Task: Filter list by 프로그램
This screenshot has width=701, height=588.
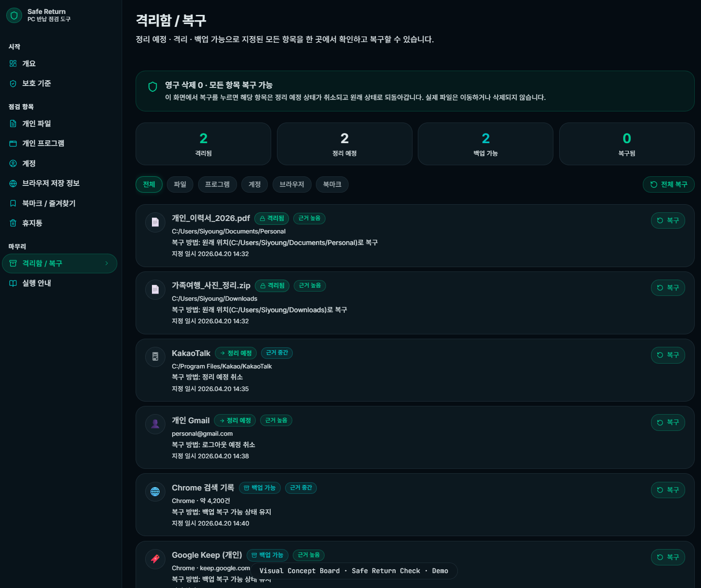Action: click(x=217, y=184)
